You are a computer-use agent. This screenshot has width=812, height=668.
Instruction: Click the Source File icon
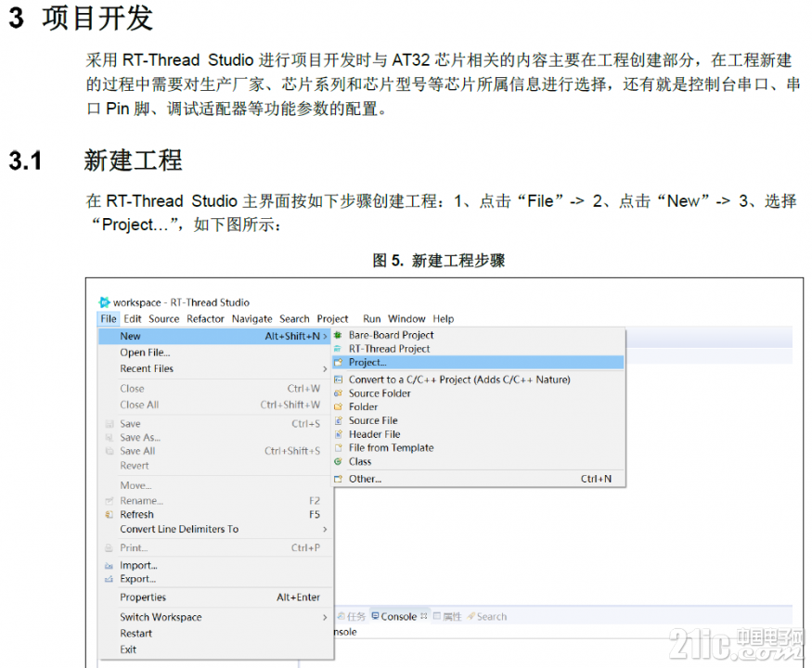pos(338,420)
